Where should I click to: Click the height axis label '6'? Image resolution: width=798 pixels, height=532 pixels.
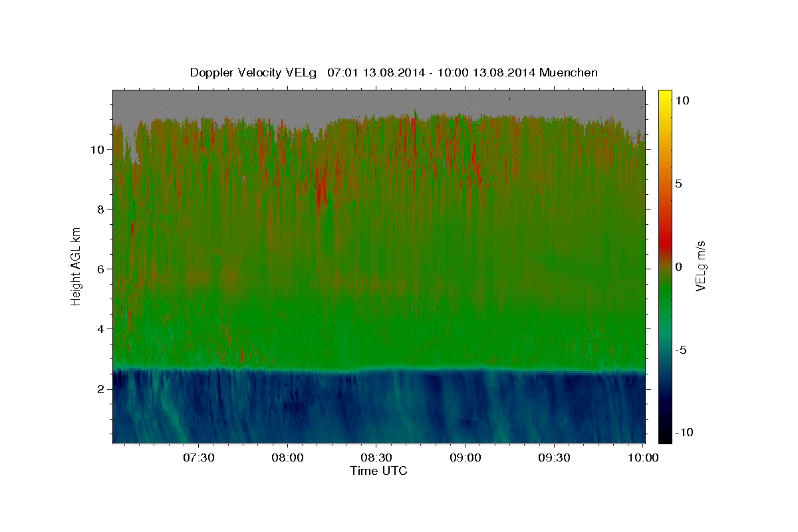point(102,269)
